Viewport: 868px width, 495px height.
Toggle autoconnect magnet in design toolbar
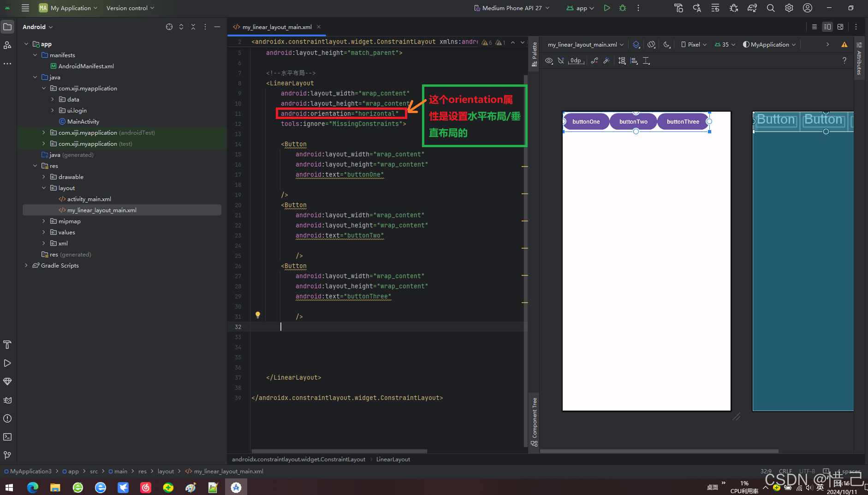coord(561,60)
